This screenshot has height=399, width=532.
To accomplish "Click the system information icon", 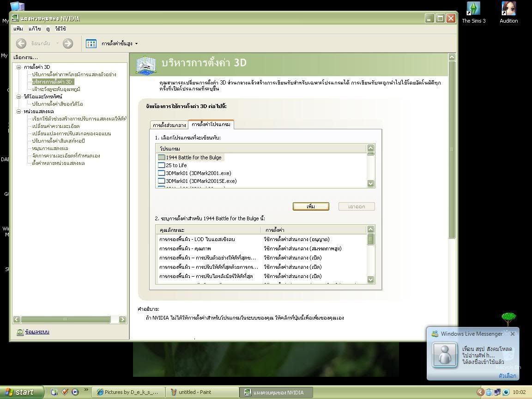I will pyautogui.click(x=20, y=332).
